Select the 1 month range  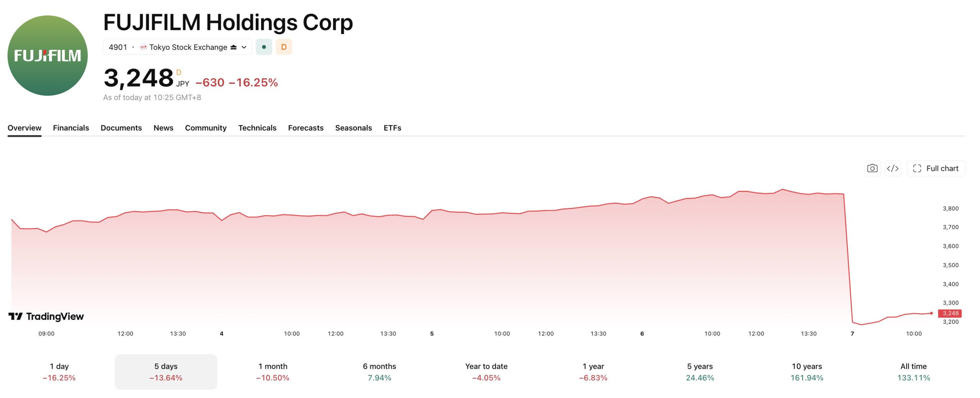(x=273, y=372)
